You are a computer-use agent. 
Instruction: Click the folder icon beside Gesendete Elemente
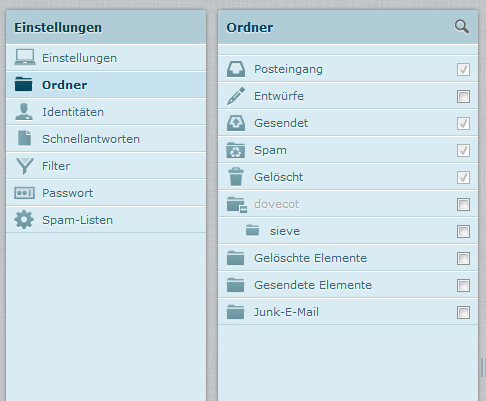coord(235,285)
